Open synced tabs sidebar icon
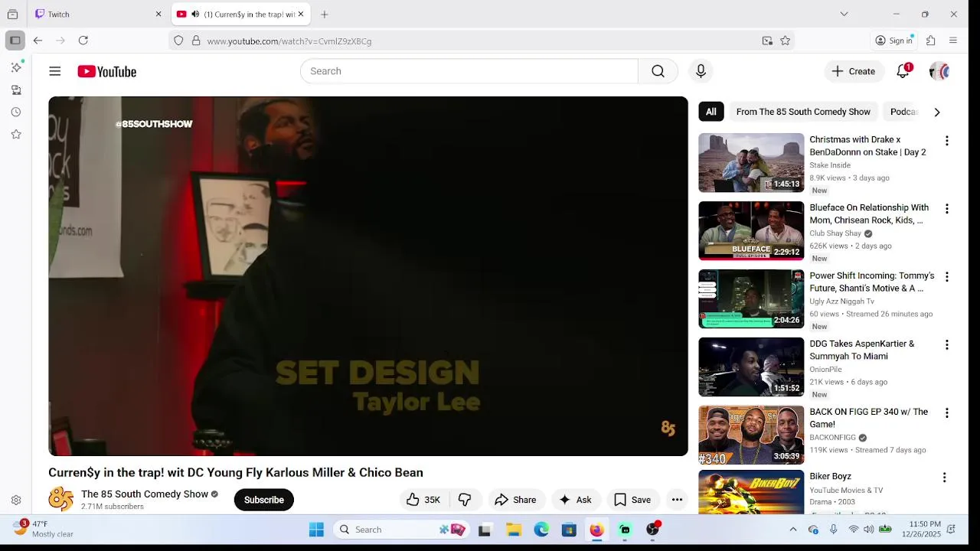This screenshot has width=980, height=551. [16, 90]
